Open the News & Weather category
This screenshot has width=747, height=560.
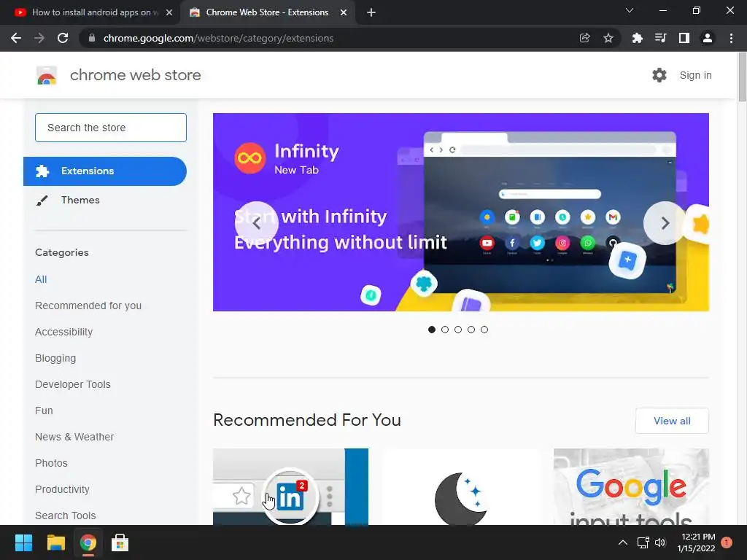pos(74,437)
